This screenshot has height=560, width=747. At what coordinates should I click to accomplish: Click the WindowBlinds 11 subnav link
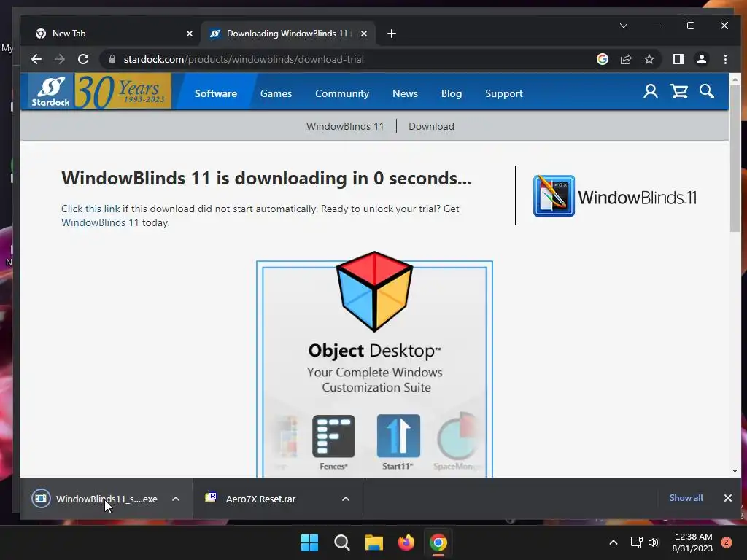[x=345, y=126]
